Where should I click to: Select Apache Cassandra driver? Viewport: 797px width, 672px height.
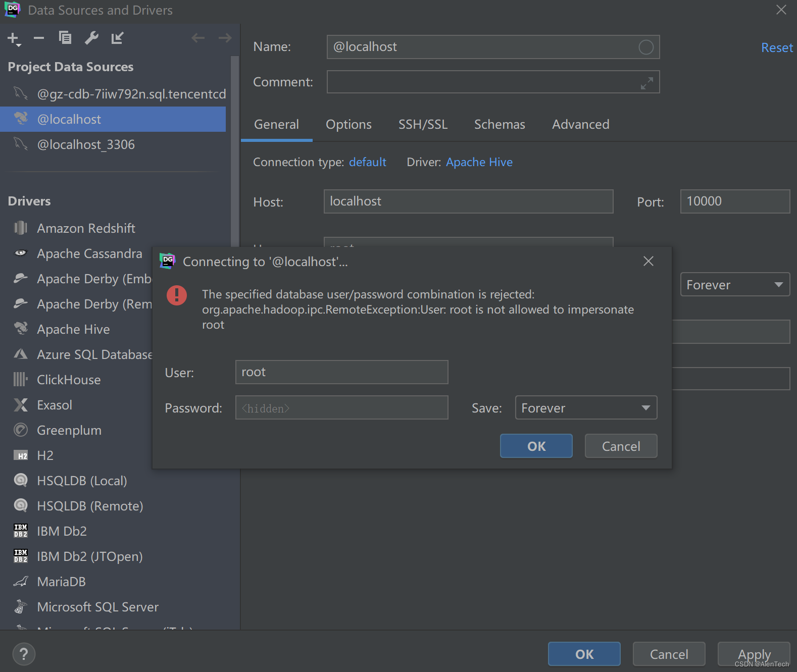pos(89,253)
